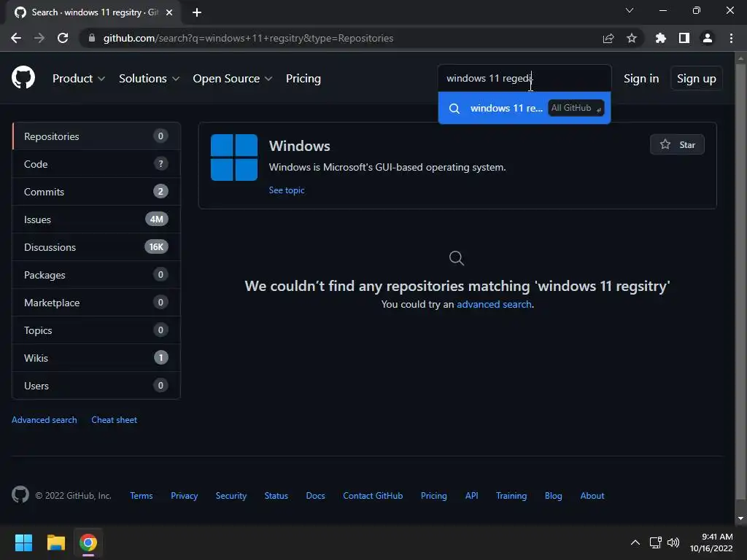Viewport: 747px width, 560px height.
Task: Click the magnifier icon in search suggestion
Action: click(454, 109)
